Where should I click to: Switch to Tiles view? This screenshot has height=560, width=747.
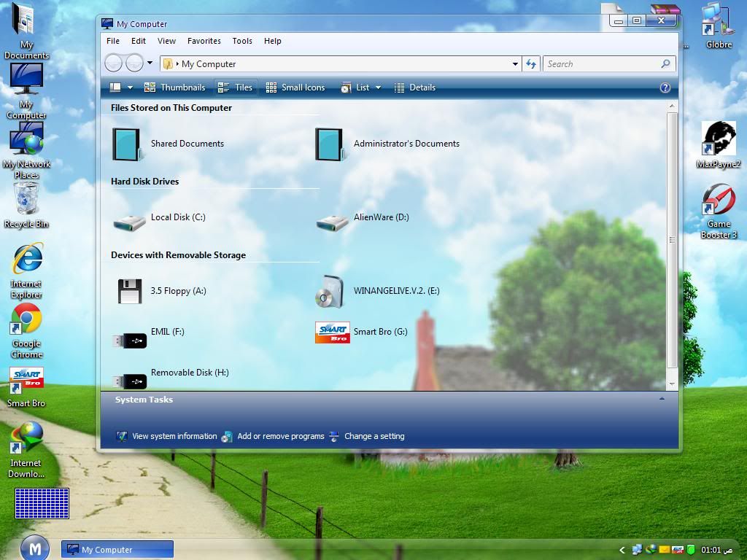[236, 87]
